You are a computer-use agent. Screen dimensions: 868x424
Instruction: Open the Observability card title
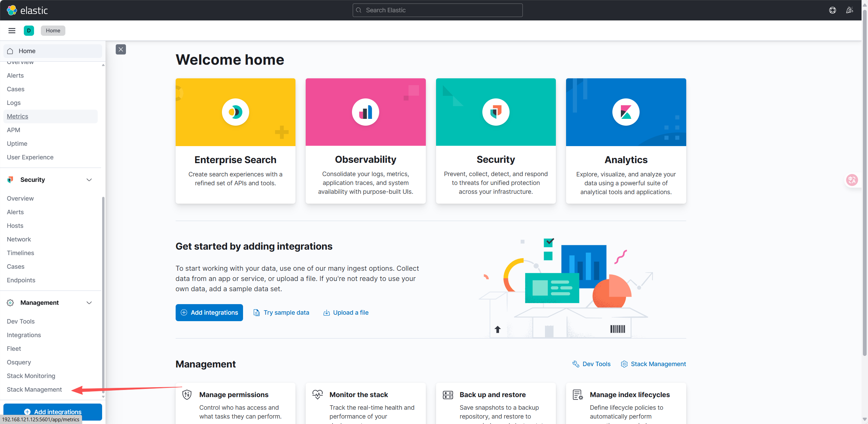tap(366, 159)
